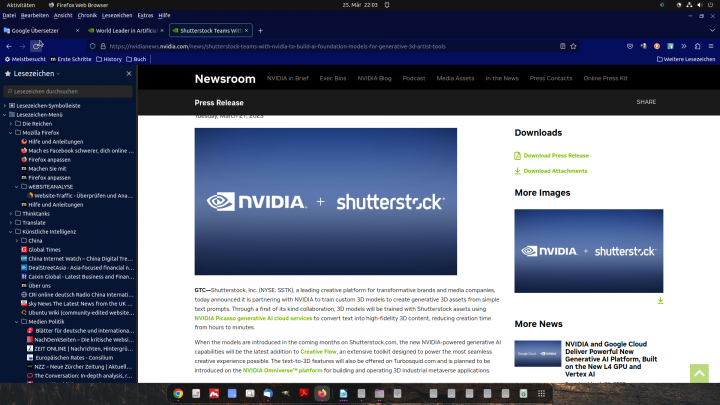Viewport: 720px width, 405px height.
Task: Expand the Die Reichen folder
Action: (11, 124)
